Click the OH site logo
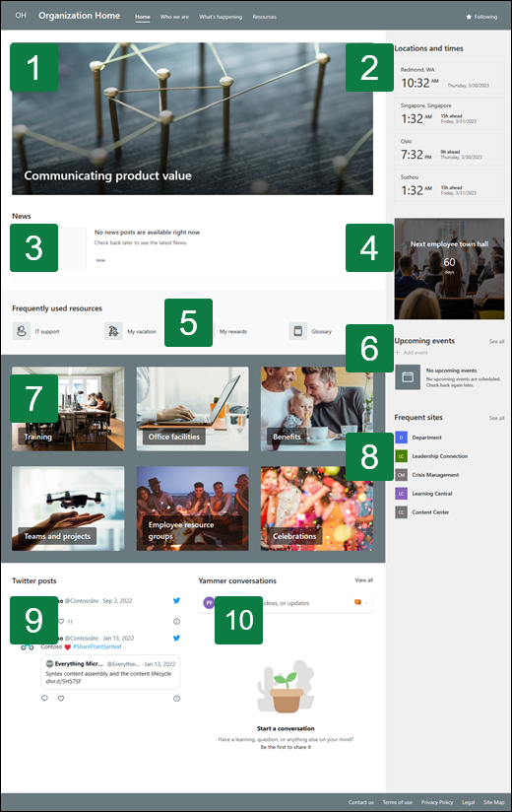This screenshot has height=812, width=512. [21, 16]
